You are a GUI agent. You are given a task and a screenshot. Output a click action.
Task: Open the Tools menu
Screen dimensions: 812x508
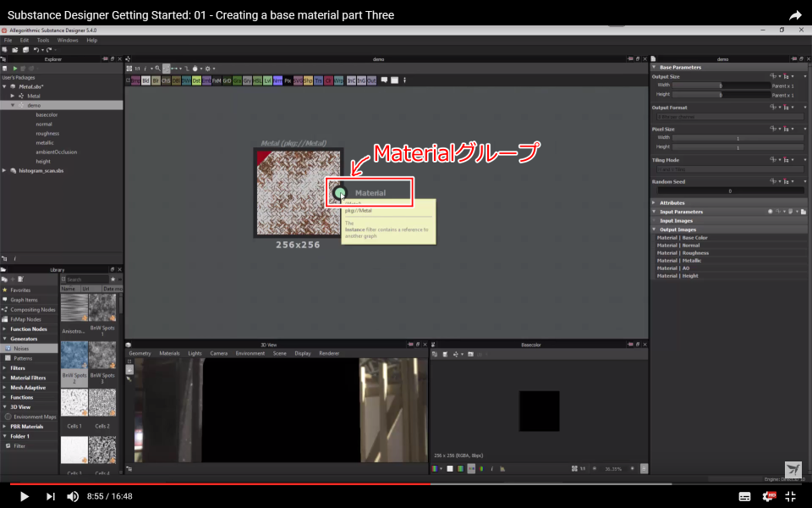click(x=43, y=40)
